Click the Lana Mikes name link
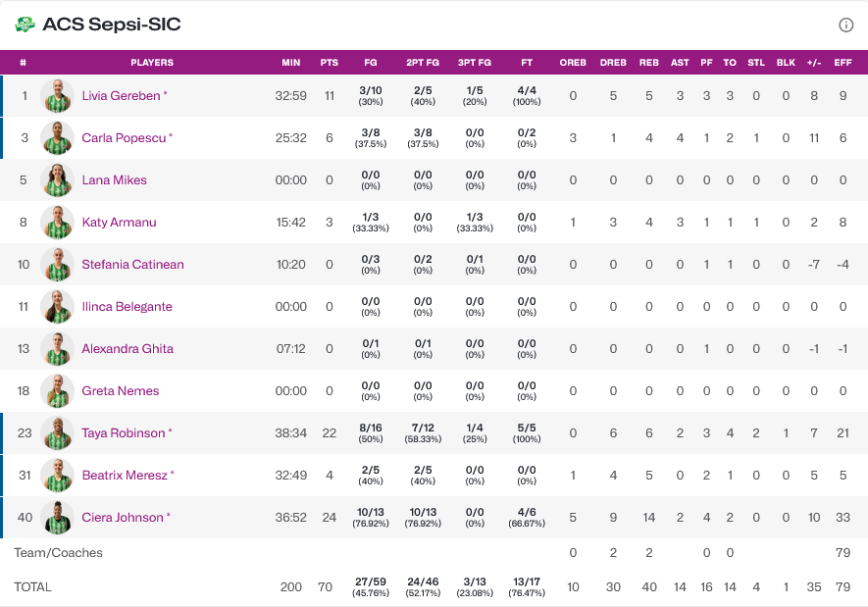Screen dimensions: 868x607 [x=114, y=180]
